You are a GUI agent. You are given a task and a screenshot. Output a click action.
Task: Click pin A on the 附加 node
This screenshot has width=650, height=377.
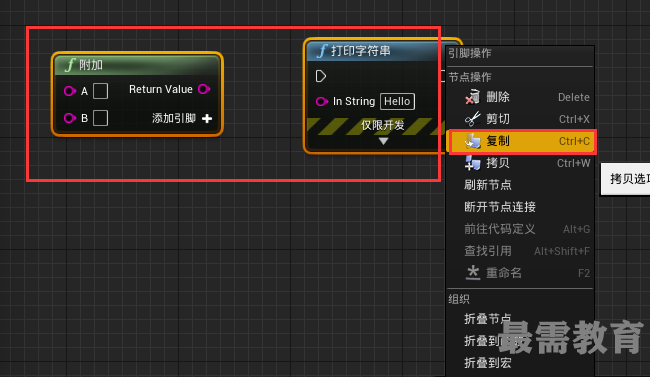(70, 91)
